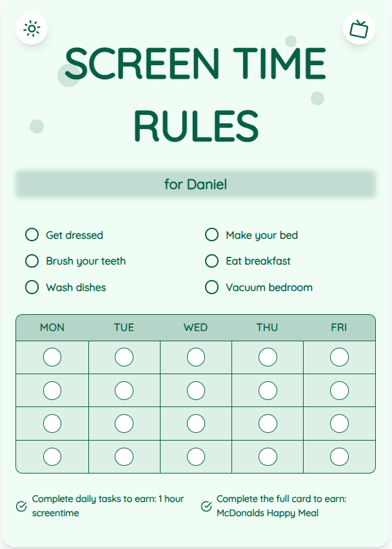This screenshot has width=392, height=549.
Task: Check the Get dressed task
Action: pos(32,235)
